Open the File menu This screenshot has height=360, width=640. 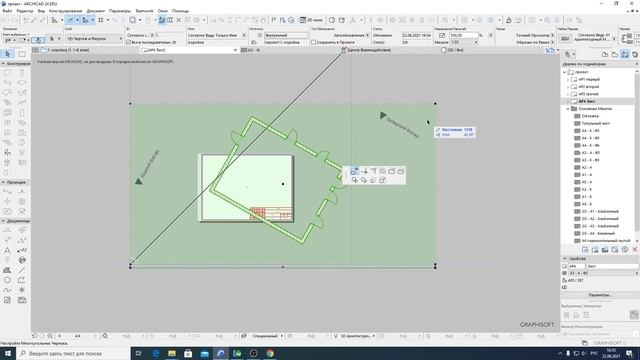pyautogui.click(x=7, y=11)
